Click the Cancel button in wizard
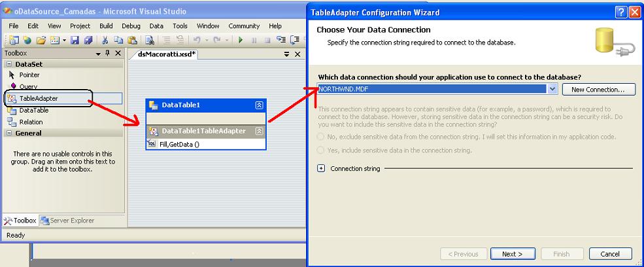Screen dimensions: 644x267 coord(610,254)
